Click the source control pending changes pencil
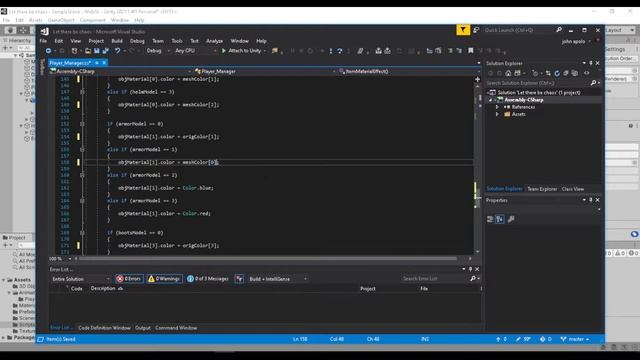Viewport: 640px width, 360px height. coord(518,339)
